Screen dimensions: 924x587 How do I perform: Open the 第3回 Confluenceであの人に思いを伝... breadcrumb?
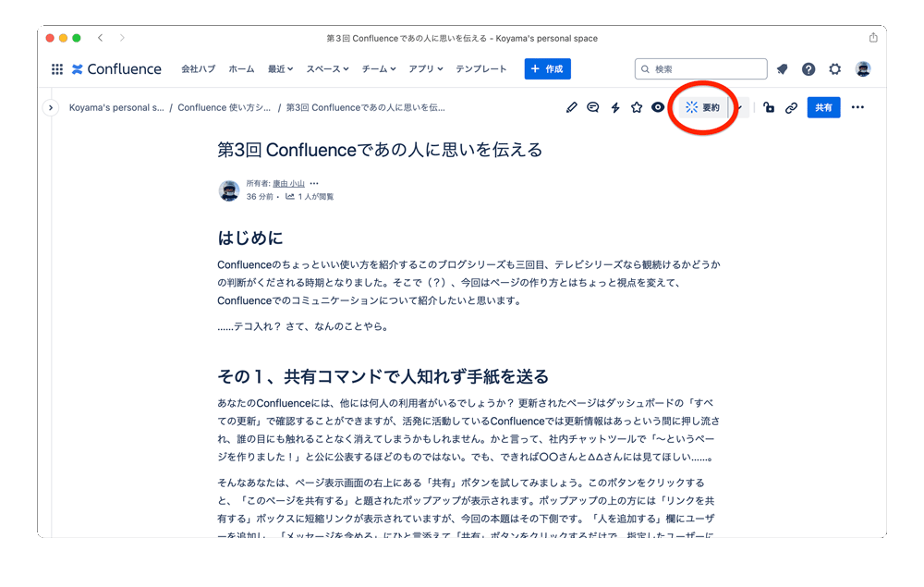tap(365, 108)
